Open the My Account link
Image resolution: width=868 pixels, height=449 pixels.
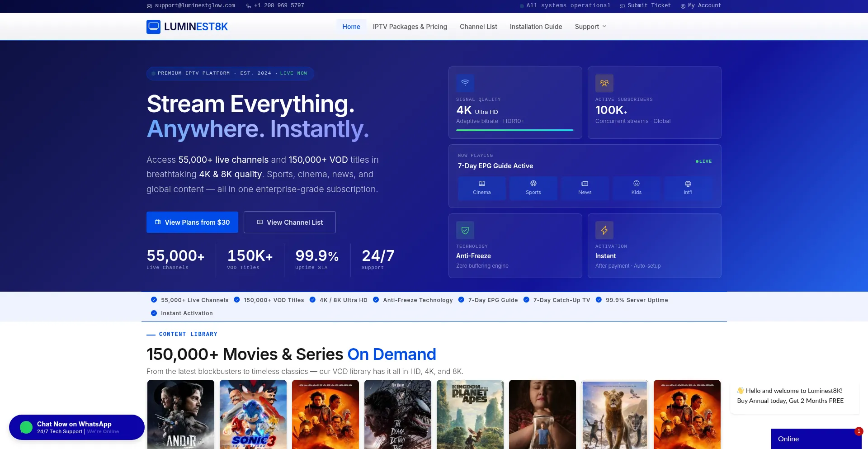point(701,6)
